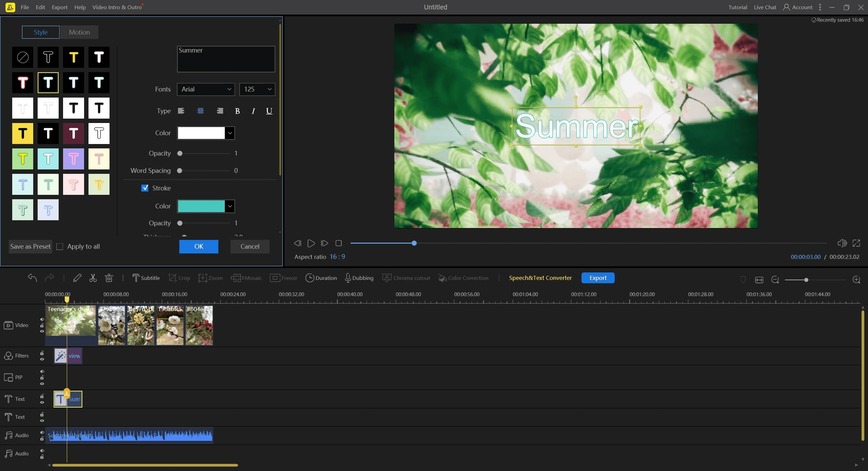Open the Video Intro & Outro menu
The width and height of the screenshot is (868, 471).
click(117, 7)
